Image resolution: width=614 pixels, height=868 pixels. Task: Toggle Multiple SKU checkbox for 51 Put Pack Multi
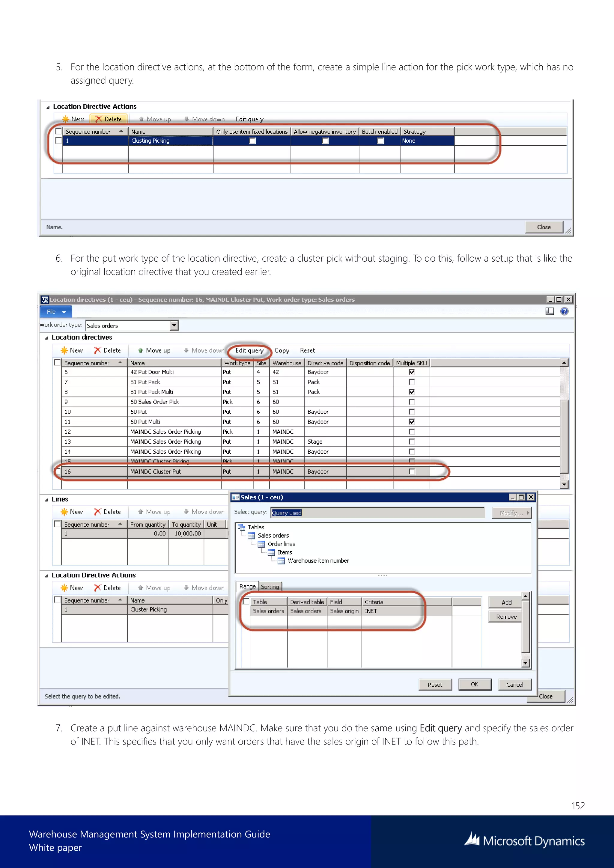pyautogui.click(x=412, y=392)
